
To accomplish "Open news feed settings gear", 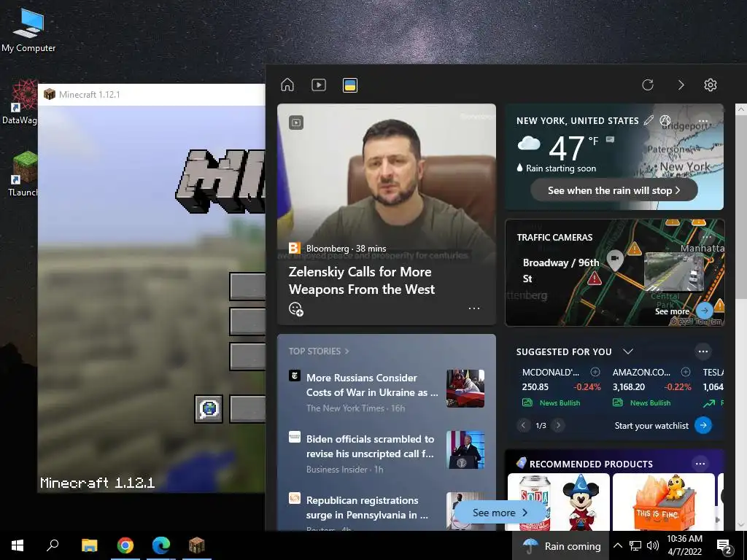I will coord(711,85).
